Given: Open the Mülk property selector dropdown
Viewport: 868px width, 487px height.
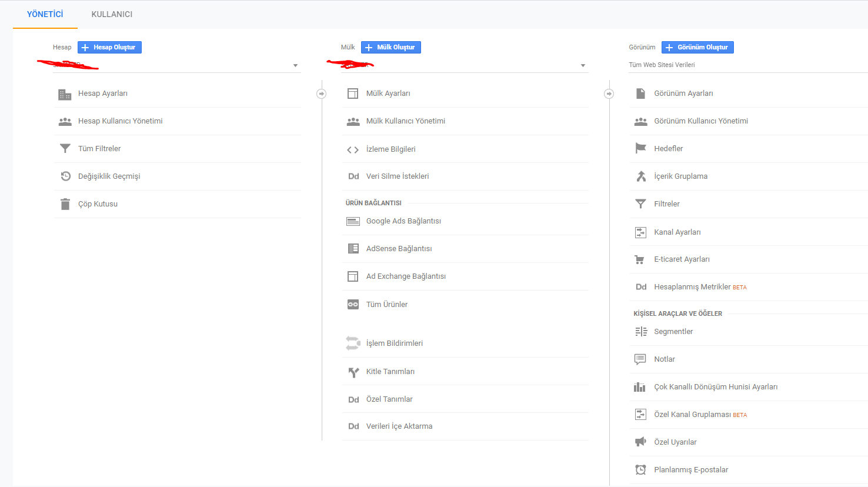Looking at the screenshot, I should pos(465,65).
